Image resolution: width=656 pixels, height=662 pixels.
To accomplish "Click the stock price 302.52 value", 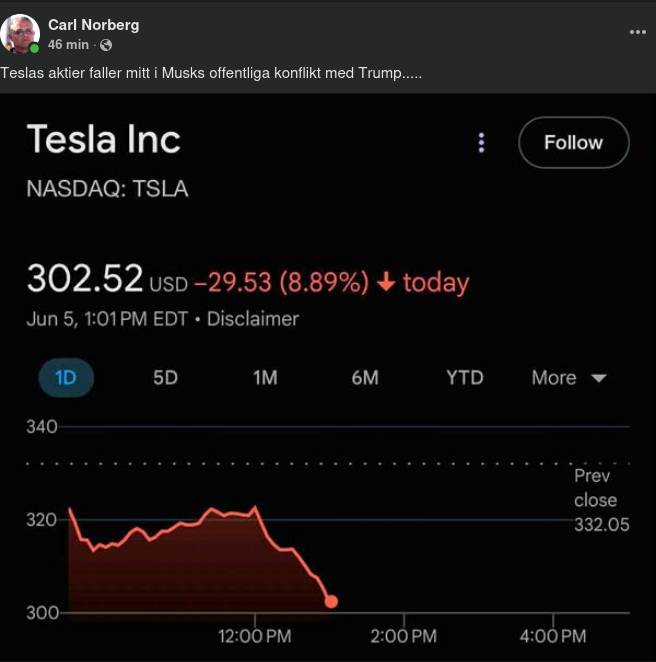I will tap(85, 279).
